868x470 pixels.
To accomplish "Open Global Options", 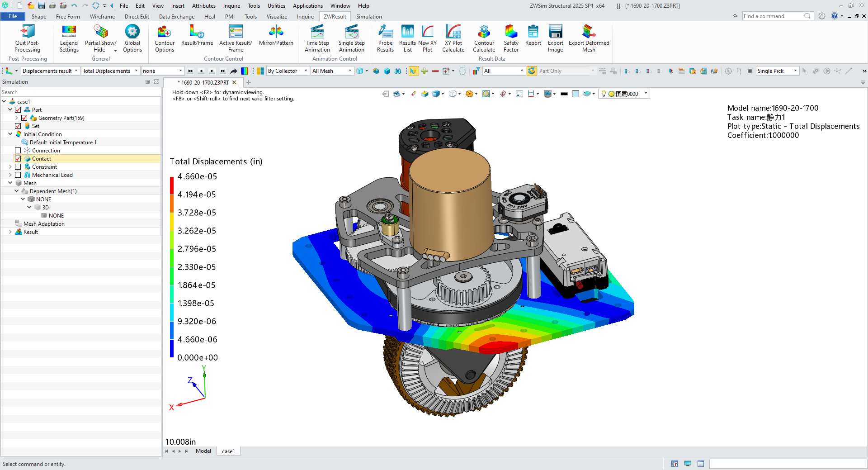I will [x=132, y=38].
